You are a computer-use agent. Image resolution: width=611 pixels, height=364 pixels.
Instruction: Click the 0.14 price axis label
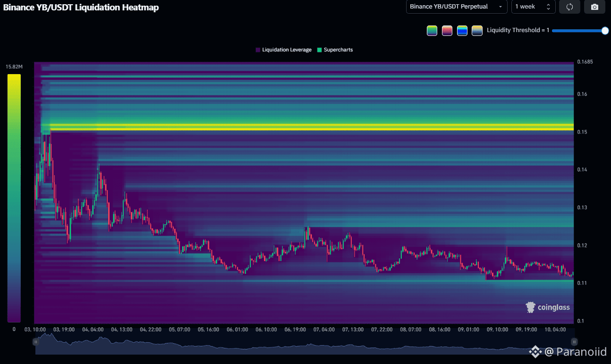[x=582, y=169]
